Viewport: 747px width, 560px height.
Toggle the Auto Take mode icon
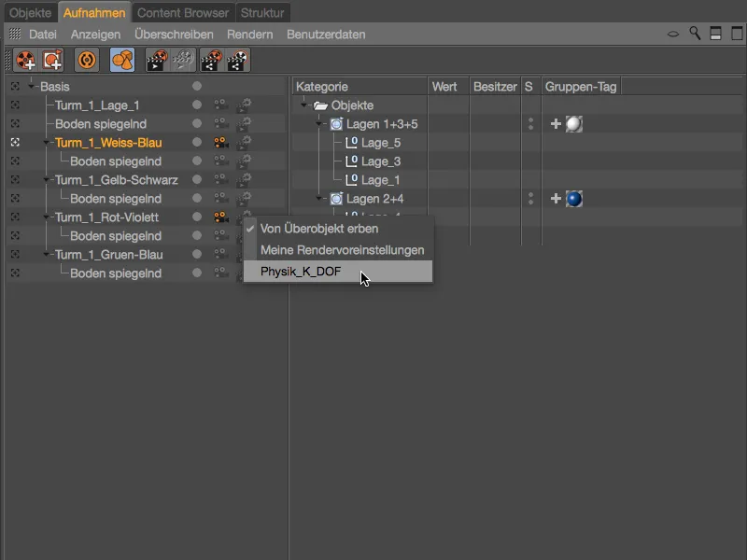click(x=87, y=61)
